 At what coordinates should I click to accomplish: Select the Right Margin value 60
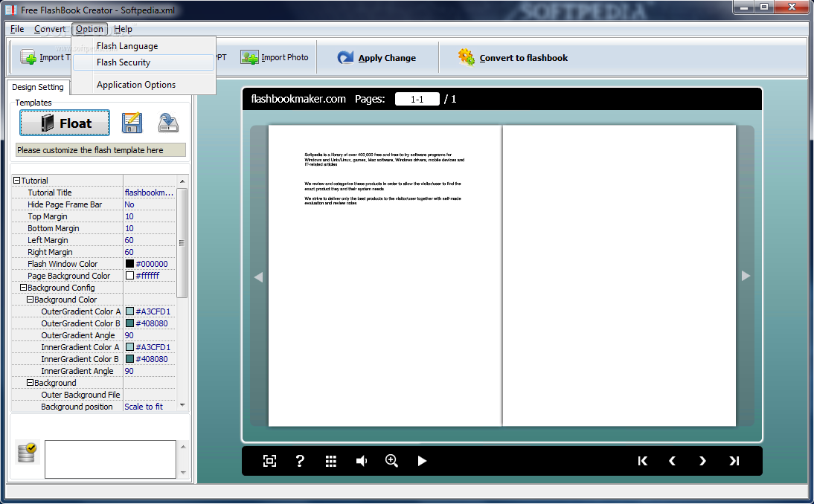tap(150, 252)
